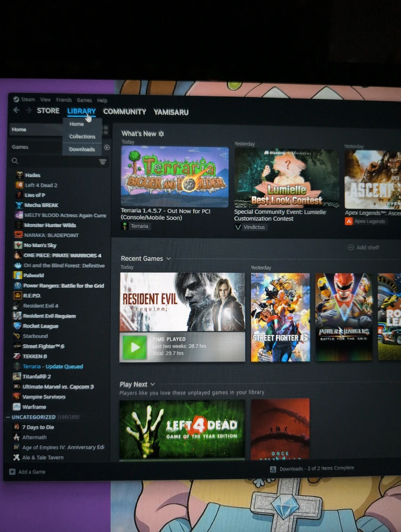This screenshot has height=532, width=401.
Task: Open the Games menu
Action: coord(84,101)
